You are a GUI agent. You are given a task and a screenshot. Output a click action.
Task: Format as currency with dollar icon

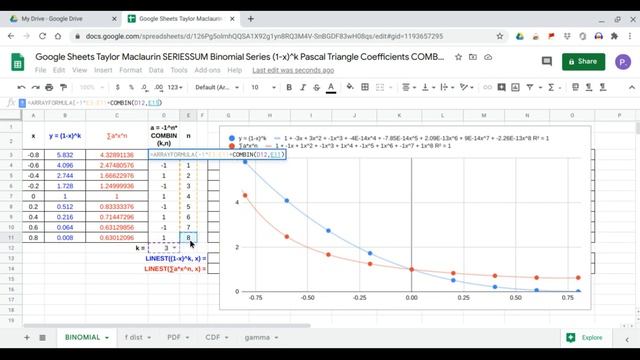pyautogui.click(x=118, y=87)
